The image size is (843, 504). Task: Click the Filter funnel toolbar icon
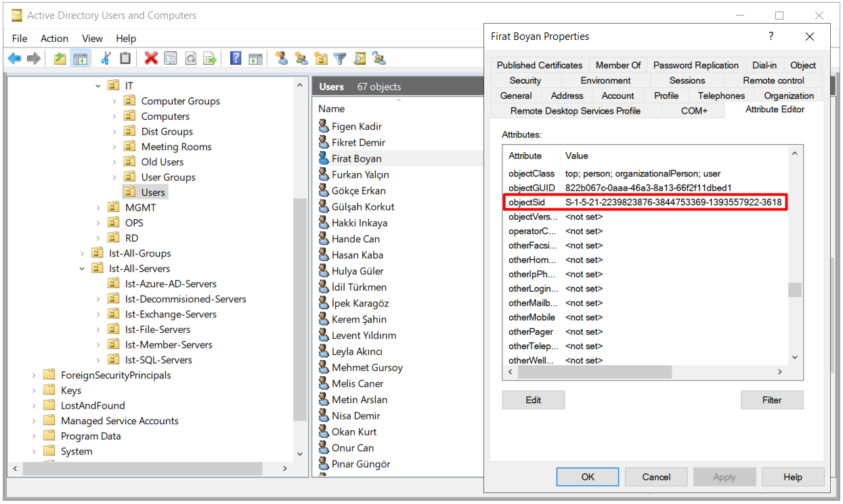340,59
